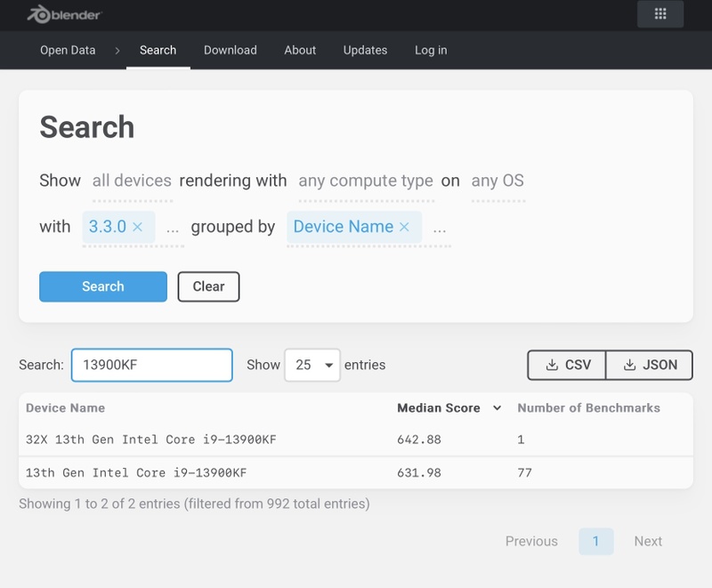The width and height of the screenshot is (712, 588).
Task: Click the JSON download icon
Action: [x=629, y=365]
